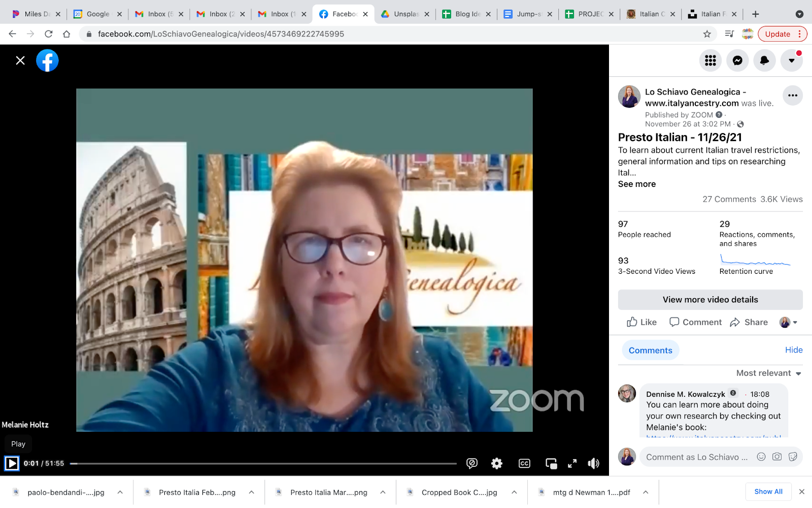Click See more to expand description

(x=637, y=184)
